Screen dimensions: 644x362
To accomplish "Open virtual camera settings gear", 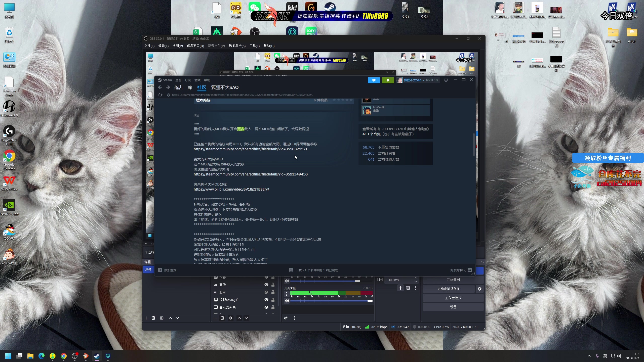I will click(x=480, y=289).
